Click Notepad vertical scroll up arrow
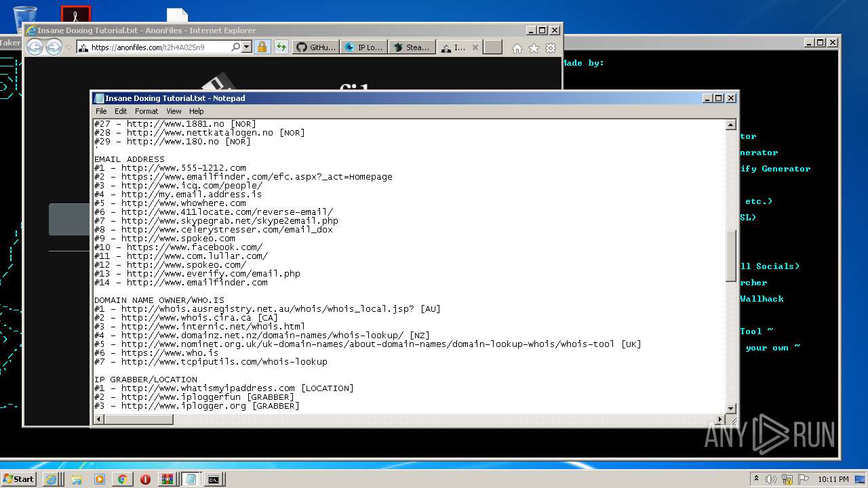Image resolution: width=868 pixels, height=488 pixels. (731, 125)
